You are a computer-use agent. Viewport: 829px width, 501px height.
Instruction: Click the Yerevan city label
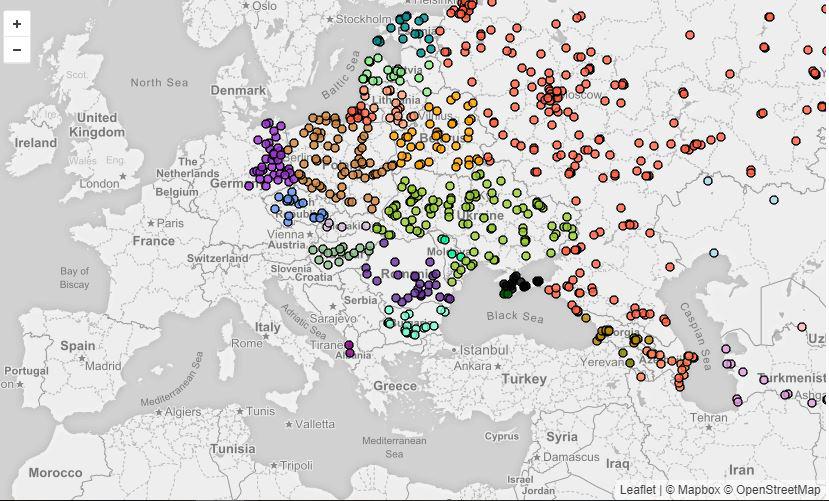(x=602, y=363)
